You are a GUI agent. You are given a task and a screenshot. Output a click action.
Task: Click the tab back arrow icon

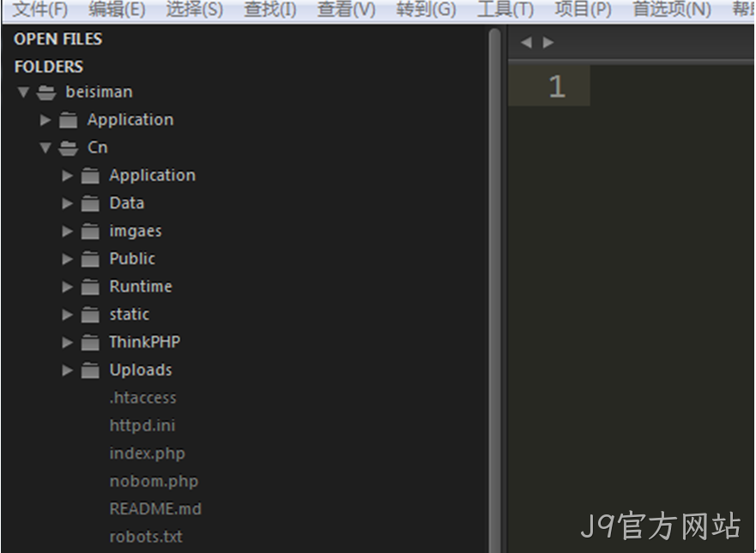527,42
